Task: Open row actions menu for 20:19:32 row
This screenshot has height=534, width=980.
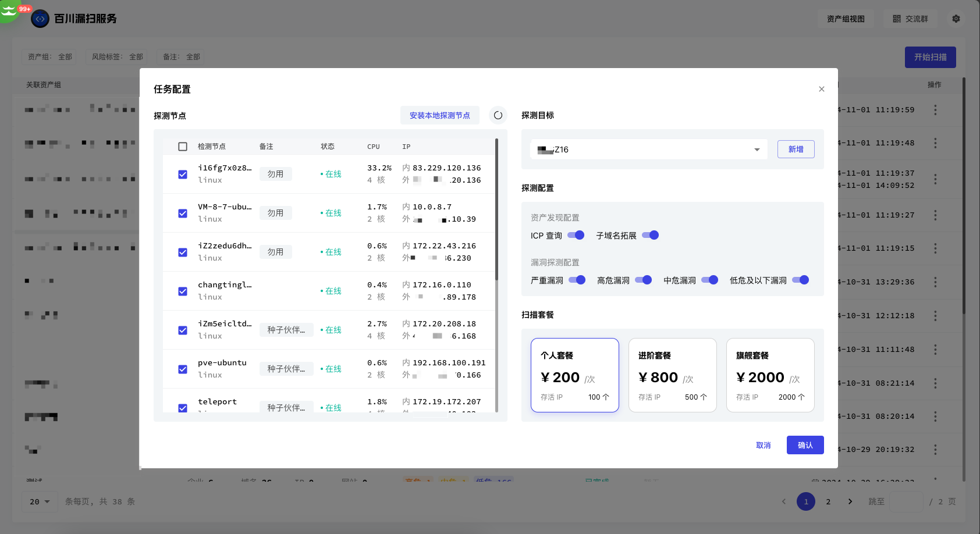Action: coord(935,449)
